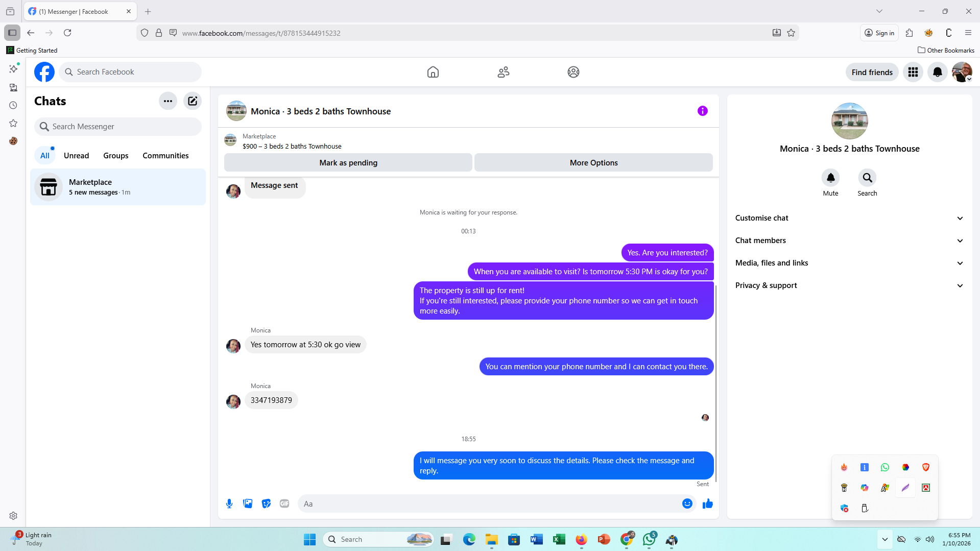
Task: Open a new browser tab
Action: click(148, 11)
